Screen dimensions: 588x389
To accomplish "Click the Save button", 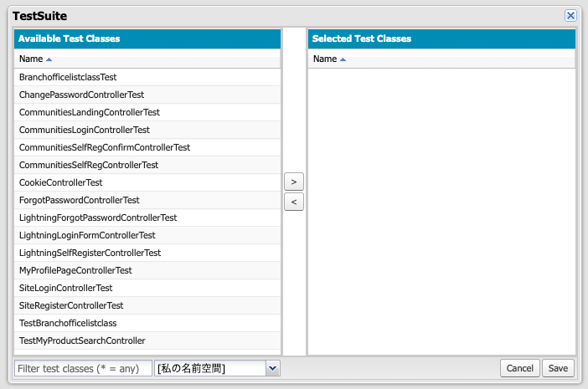I will coord(558,368).
